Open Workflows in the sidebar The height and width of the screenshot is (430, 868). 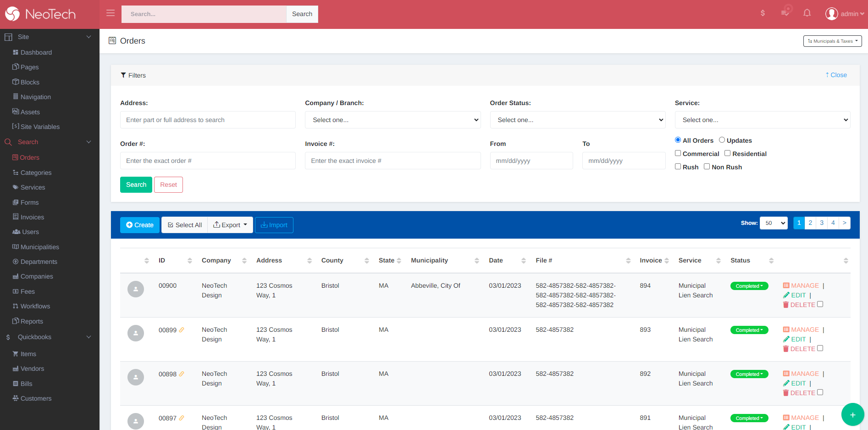click(x=31, y=306)
